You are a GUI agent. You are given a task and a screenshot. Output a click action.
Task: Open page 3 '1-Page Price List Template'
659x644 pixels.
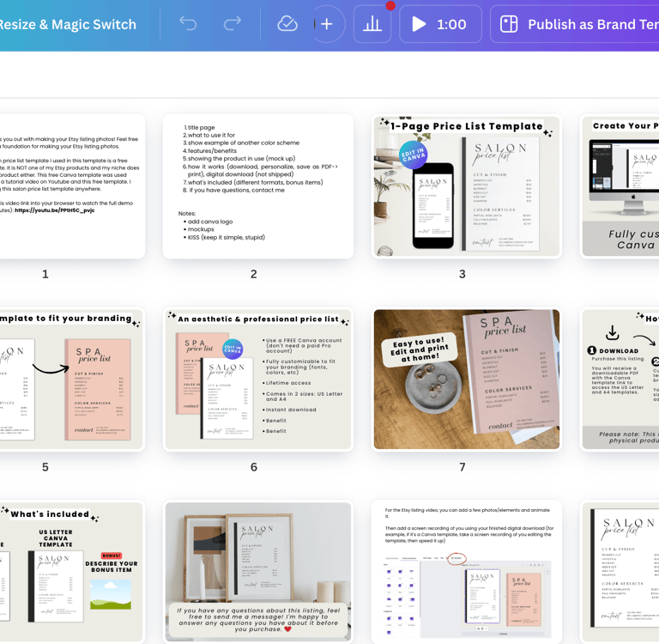click(x=467, y=186)
